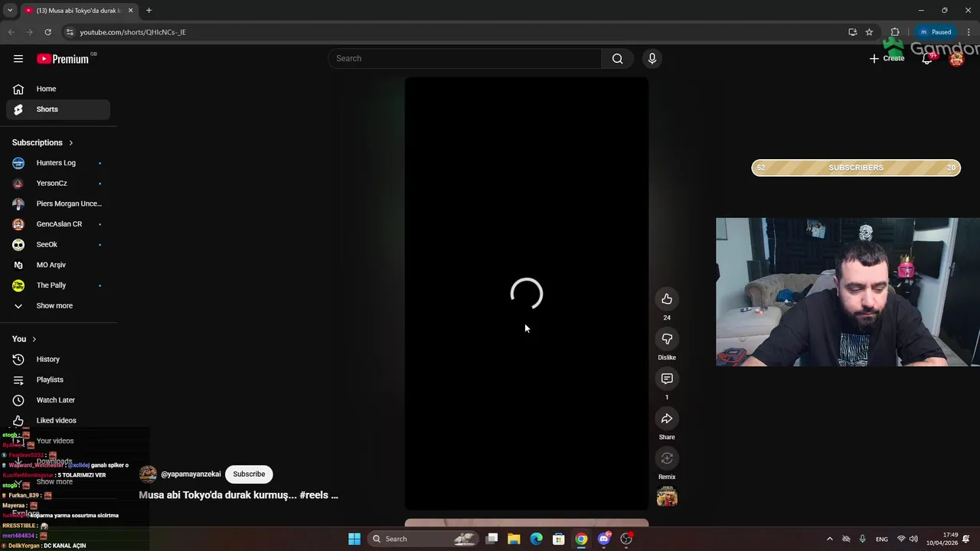Open OBS Studio from the taskbar
The width and height of the screenshot is (980, 551).
point(626,539)
